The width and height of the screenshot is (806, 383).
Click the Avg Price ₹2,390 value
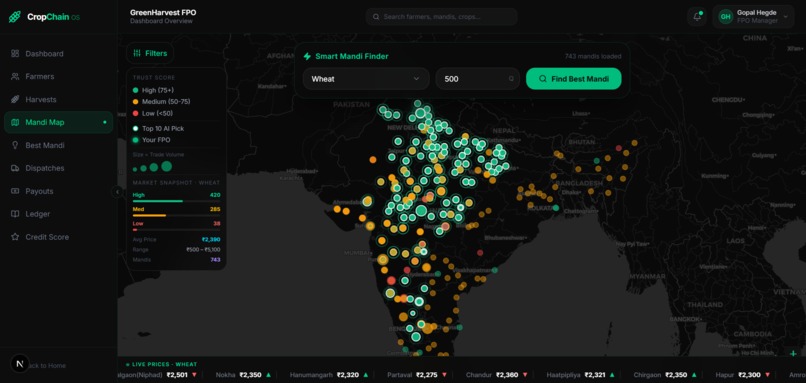(211, 240)
